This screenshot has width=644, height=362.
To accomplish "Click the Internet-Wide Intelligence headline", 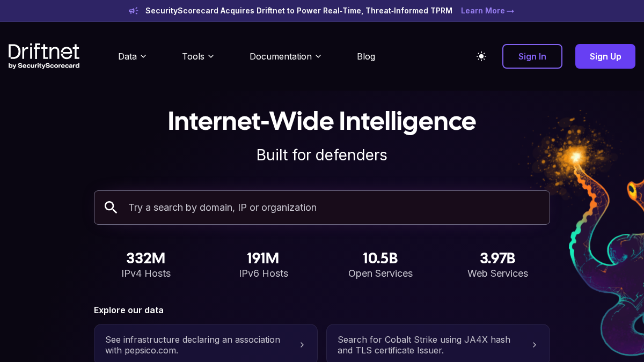I will click(322, 121).
